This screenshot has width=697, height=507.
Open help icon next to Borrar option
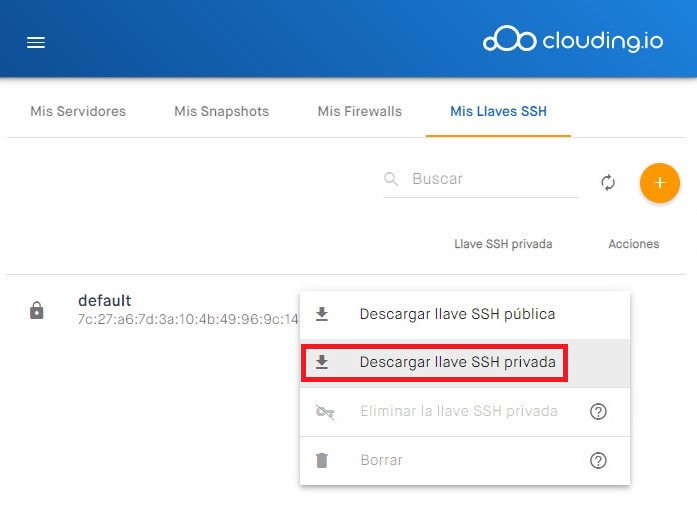click(x=598, y=460)
